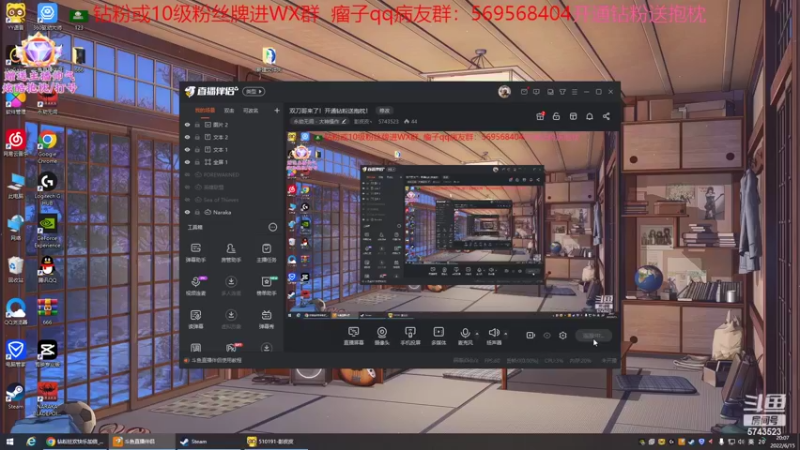Switch to the third scene tab

(x=251, y=110)
